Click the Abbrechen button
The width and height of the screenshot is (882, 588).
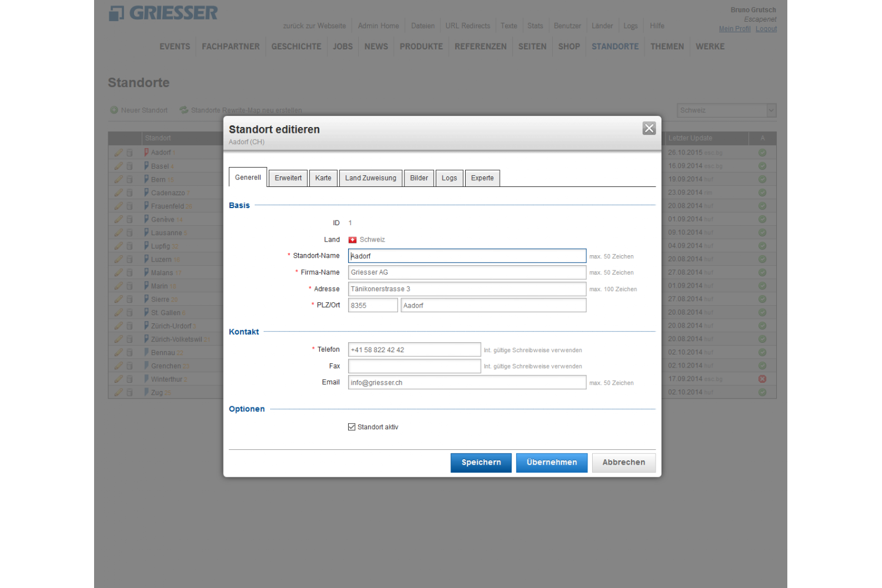(623, 463)
